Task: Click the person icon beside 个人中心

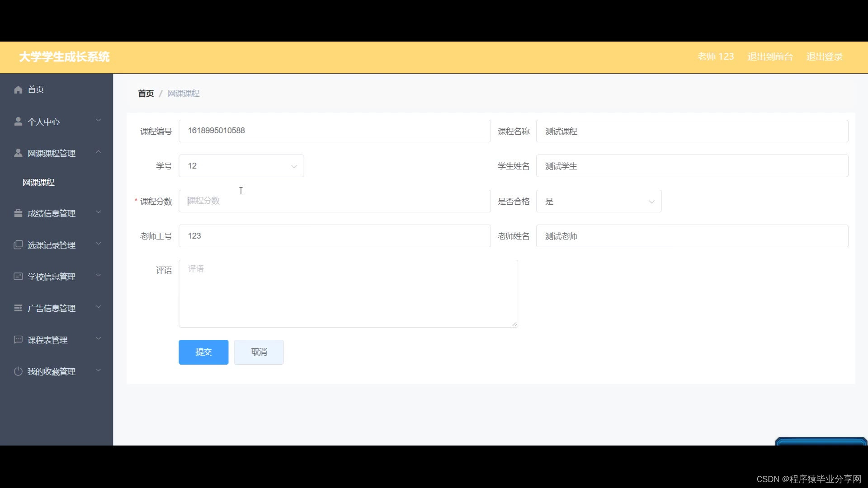Action: 18,122
